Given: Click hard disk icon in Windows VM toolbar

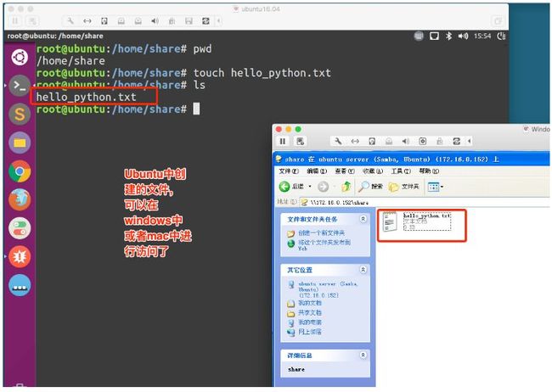Looking at the screenshot, I should (x=372, y=141).
